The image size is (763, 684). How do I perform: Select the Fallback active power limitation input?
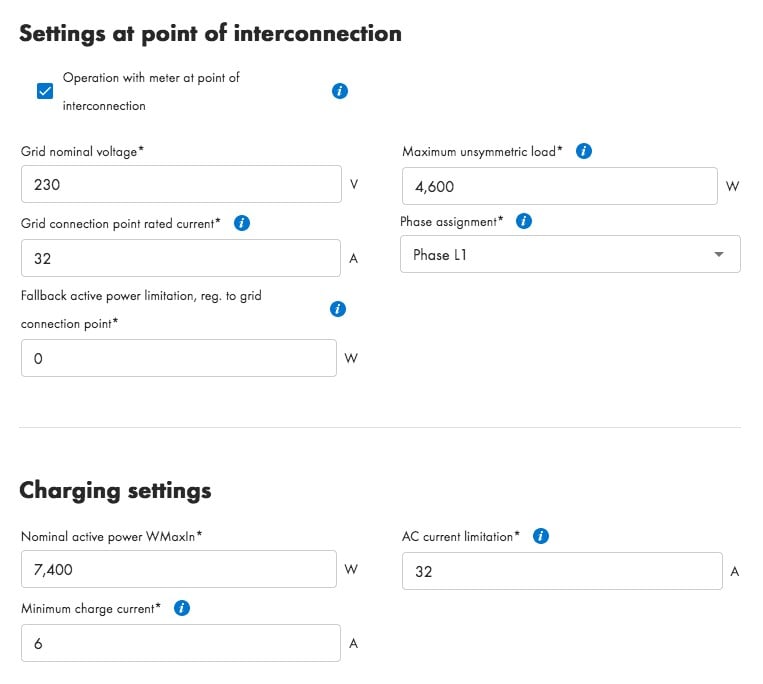179,358
